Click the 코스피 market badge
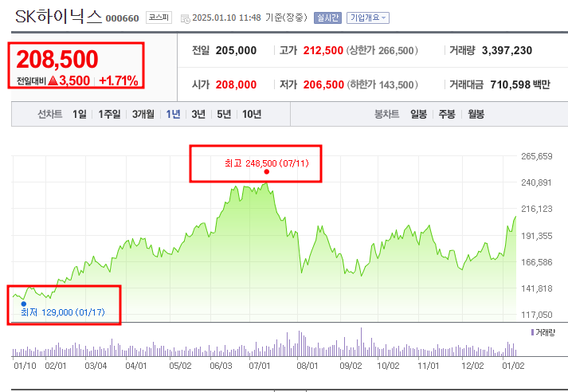Image resolution: width=568 pixels, height=392 pixels. pos(159,18)
